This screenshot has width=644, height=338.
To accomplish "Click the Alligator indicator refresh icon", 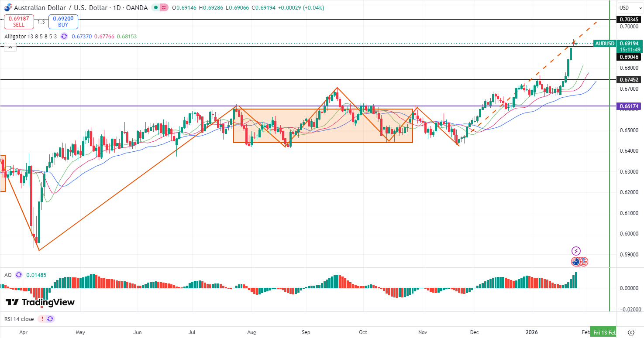I will (64, 37).
